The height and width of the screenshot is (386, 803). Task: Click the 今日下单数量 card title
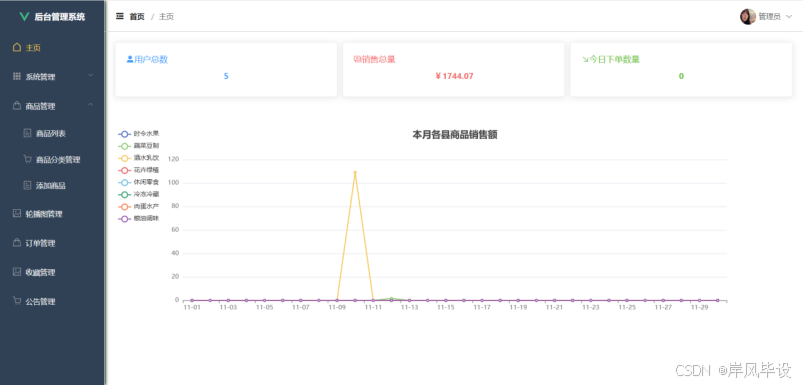tap(615, 59)
